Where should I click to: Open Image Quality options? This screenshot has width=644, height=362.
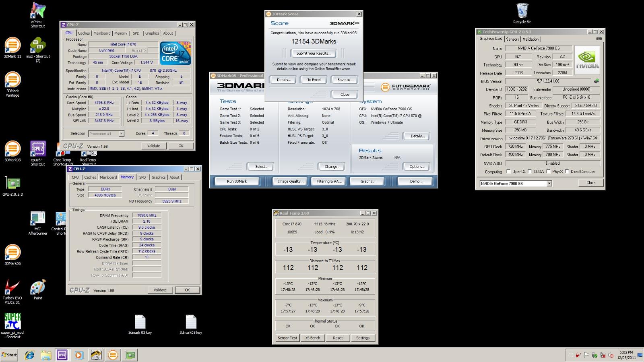point(290,182)
